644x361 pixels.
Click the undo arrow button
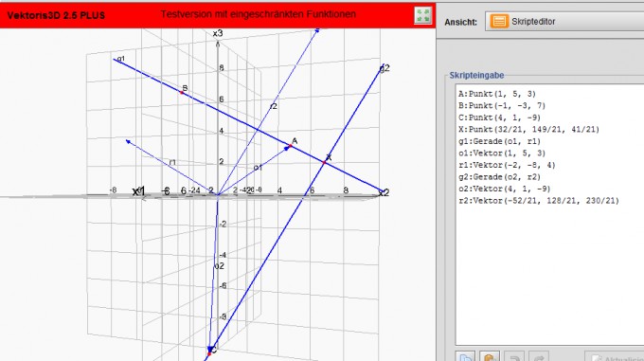point(514,357)
